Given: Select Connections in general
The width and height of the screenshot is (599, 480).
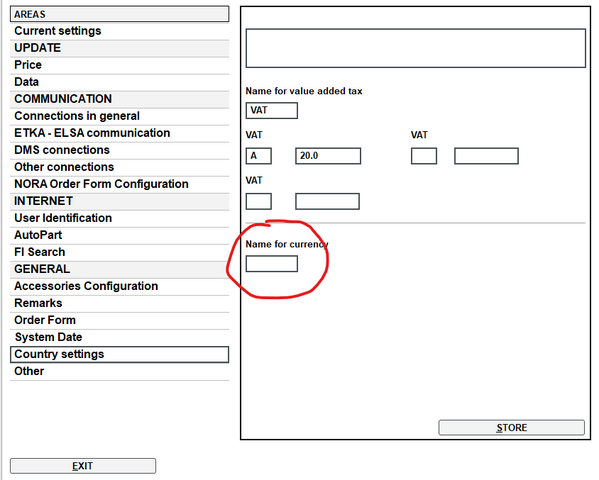Looking at the screenshot, I should pos(119,116).
